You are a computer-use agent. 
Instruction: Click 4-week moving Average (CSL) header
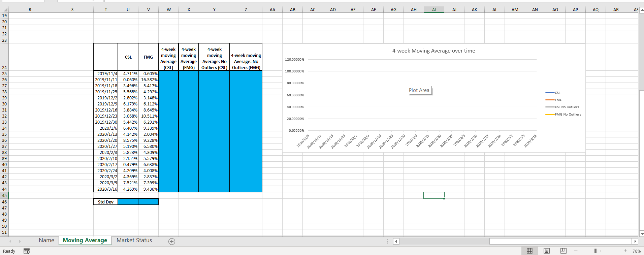point(168,57)
